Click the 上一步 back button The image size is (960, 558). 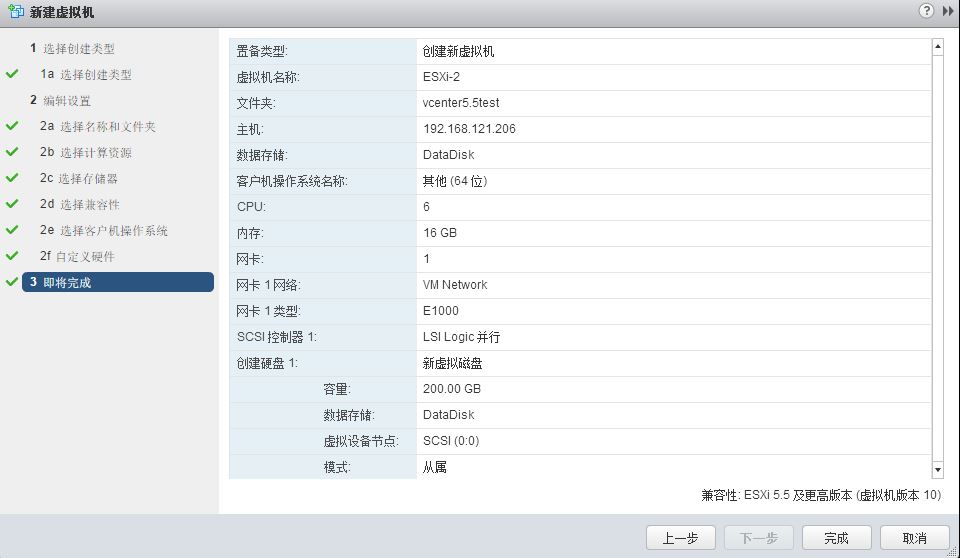(680, 538)
